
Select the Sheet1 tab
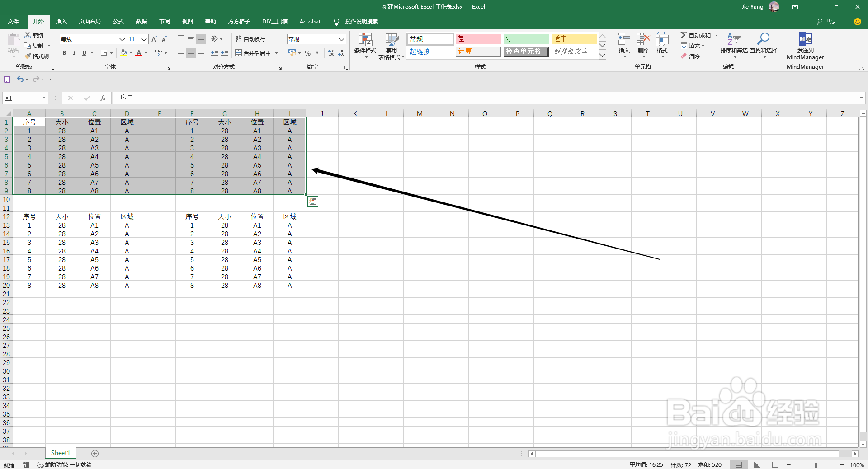click(61, 453)
